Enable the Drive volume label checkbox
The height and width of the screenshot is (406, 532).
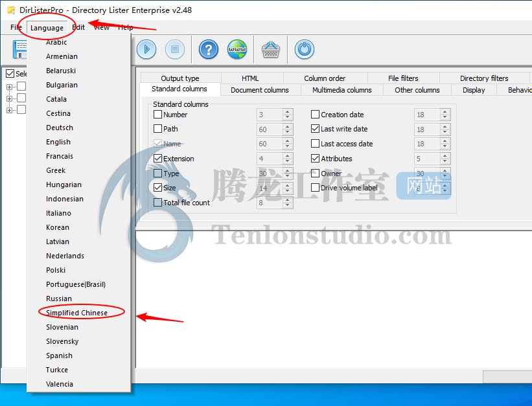(x=315, y=188)
